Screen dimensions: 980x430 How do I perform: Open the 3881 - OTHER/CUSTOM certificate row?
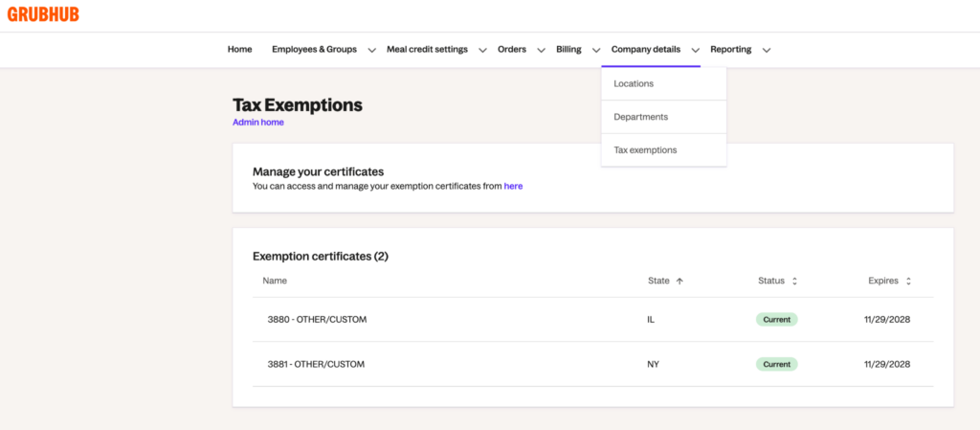pos(592,364)
